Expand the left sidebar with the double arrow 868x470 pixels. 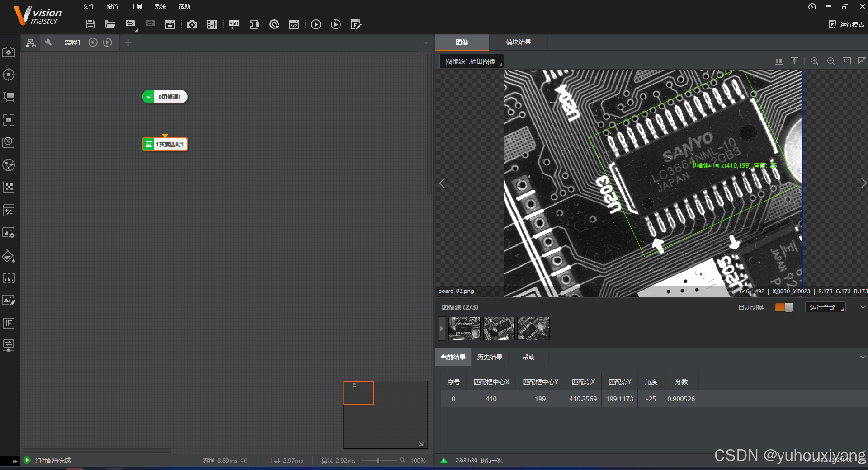(x=15, y=461)
